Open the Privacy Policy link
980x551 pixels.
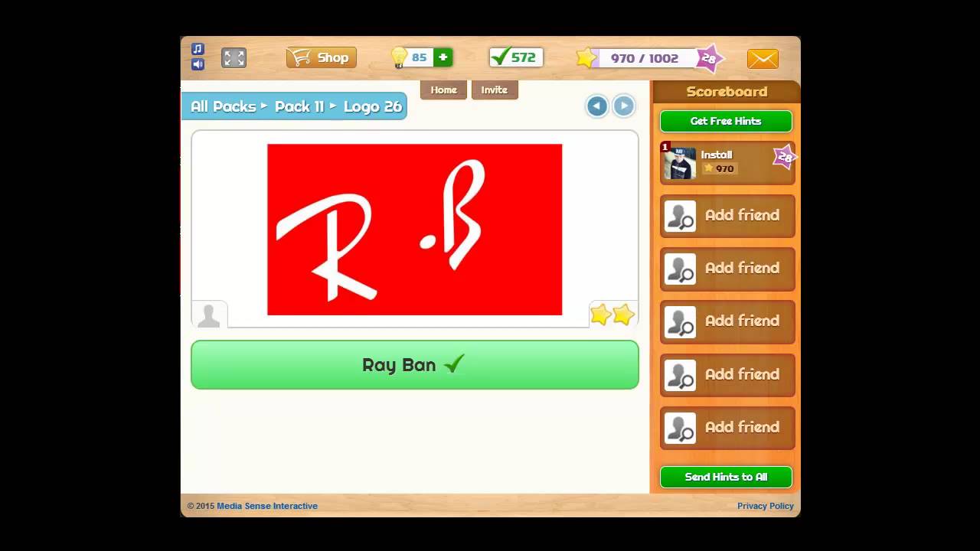765,506
